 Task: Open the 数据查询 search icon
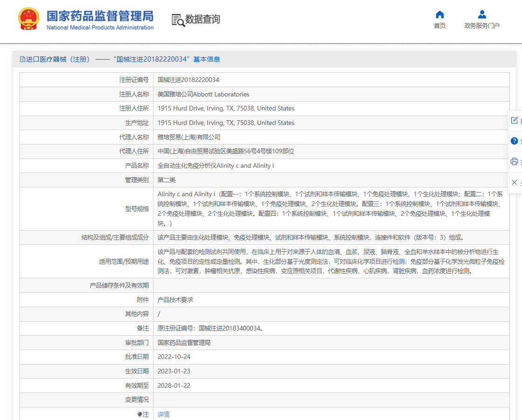point(178,21)
